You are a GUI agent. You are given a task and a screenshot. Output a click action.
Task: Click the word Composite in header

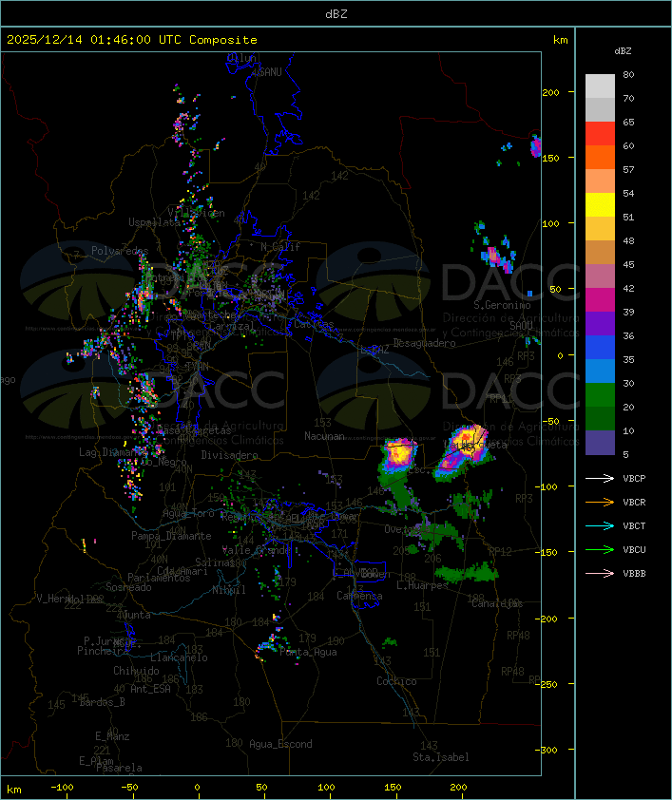223,39
